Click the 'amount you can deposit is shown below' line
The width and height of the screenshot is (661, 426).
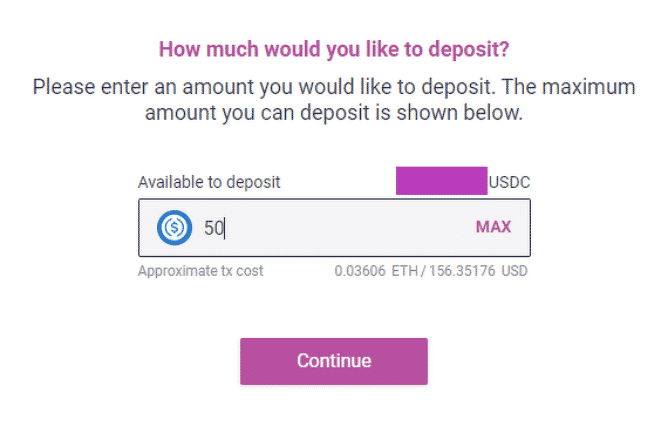tap(334, 113)
